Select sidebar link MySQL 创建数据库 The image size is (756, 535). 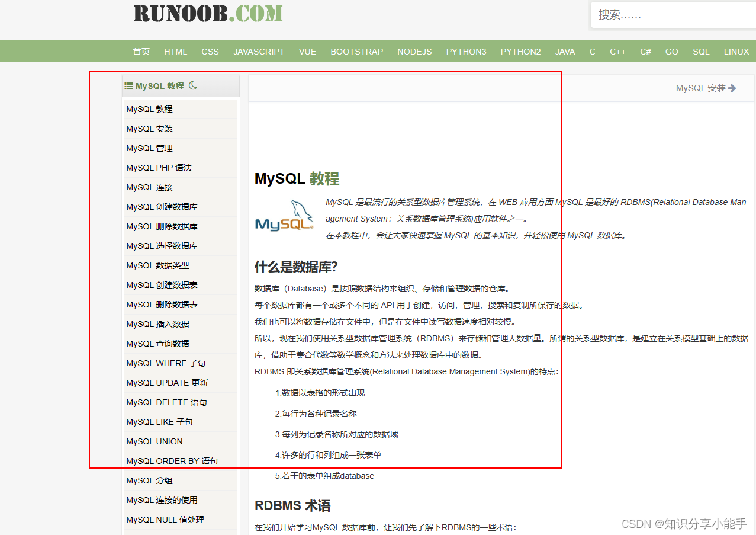click(162, 207)
